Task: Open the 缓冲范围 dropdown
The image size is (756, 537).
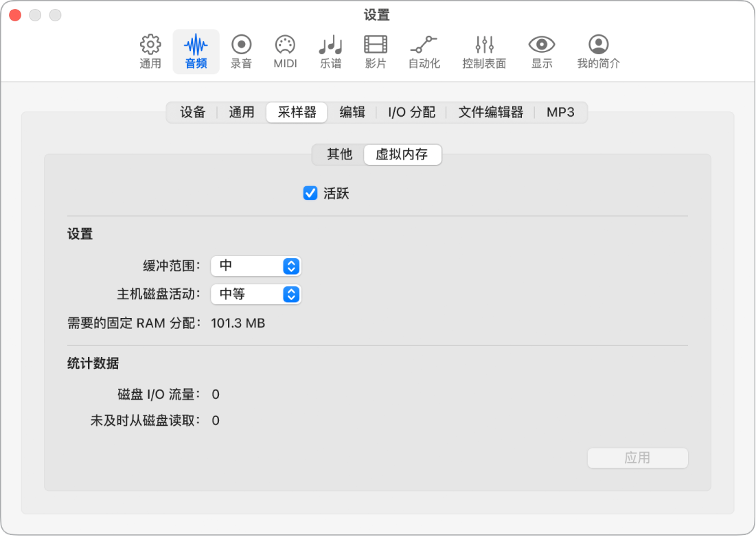Action: click(255, 266)
